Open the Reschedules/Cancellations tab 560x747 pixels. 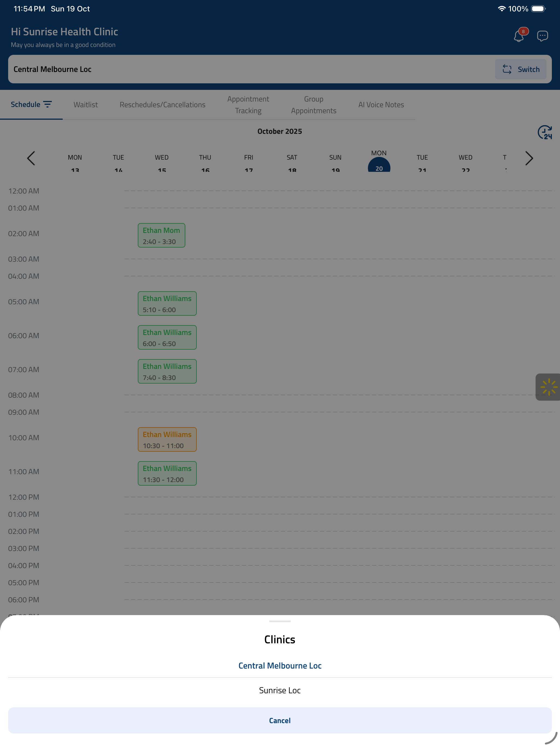tap(162, 105)
